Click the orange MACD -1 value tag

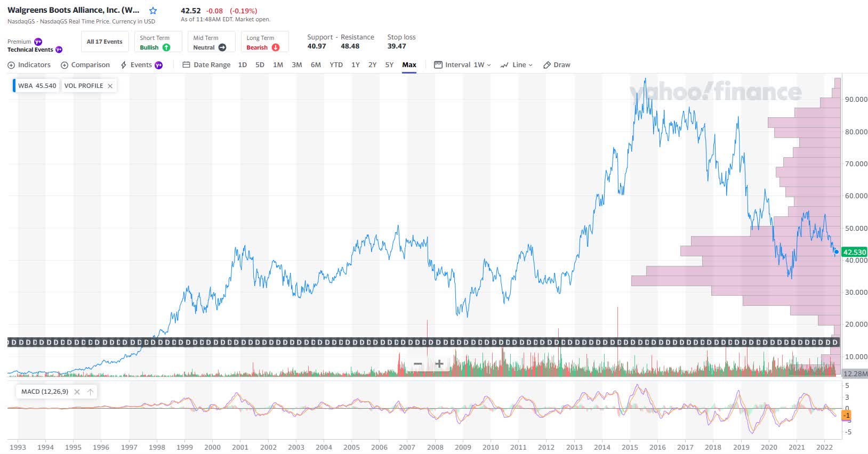click(x=846, y=415)
